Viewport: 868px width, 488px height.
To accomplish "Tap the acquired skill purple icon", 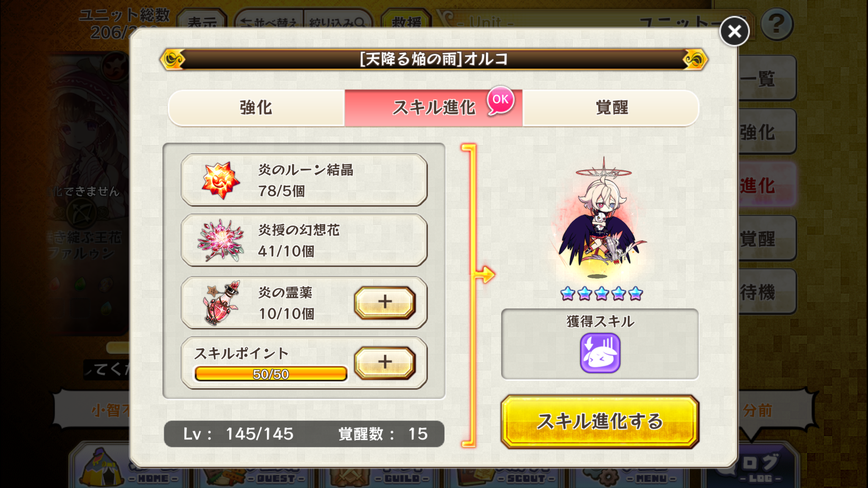I will pyautogui.click(x=600, y=353).
